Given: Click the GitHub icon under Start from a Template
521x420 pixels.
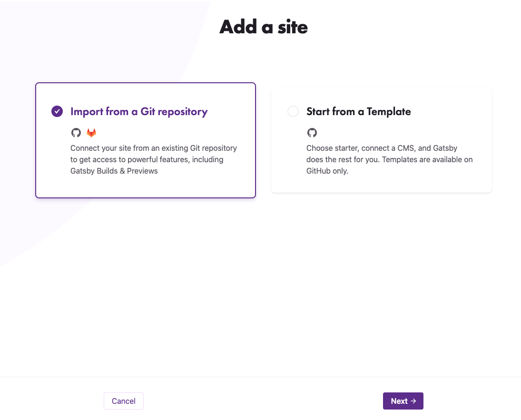Looking at the screenshot, I should point(312,133).
